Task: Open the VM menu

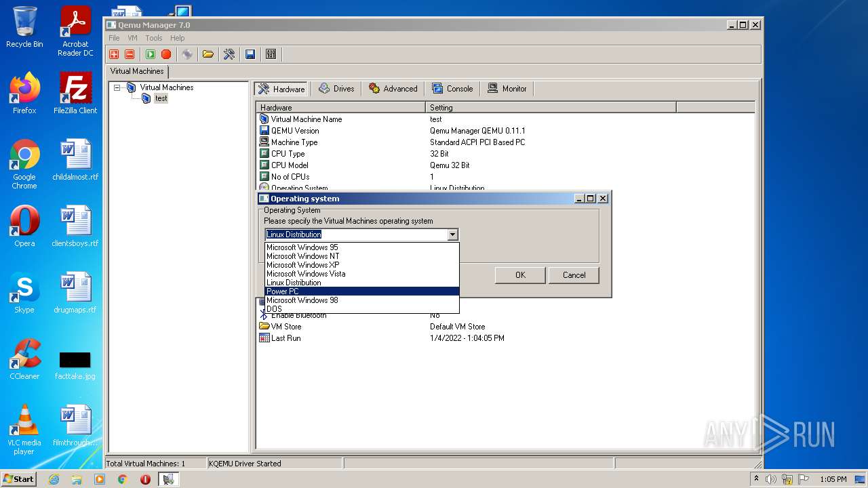Action: click(132, 38)
